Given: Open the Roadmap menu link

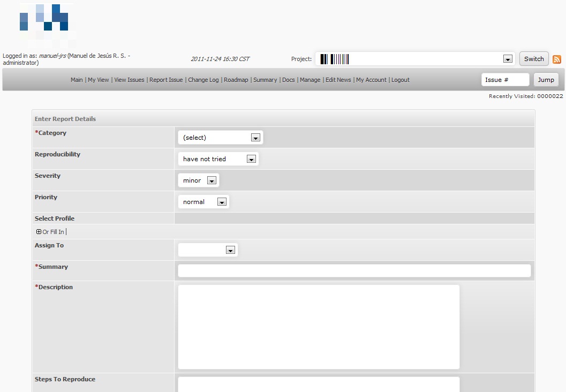Looking at the screenshot, I should point(236,80).
